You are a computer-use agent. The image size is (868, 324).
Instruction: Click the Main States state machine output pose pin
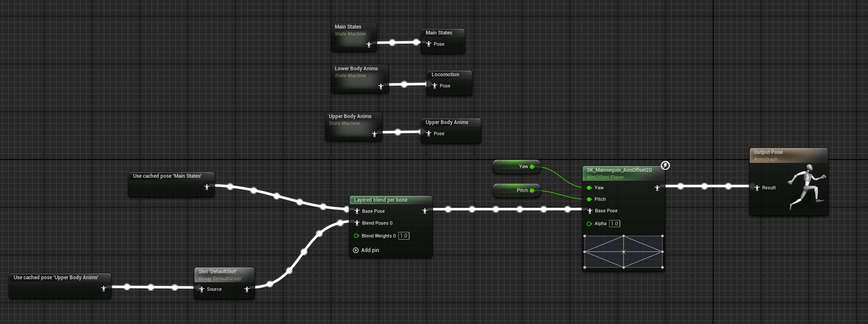(x=369, y=44)
